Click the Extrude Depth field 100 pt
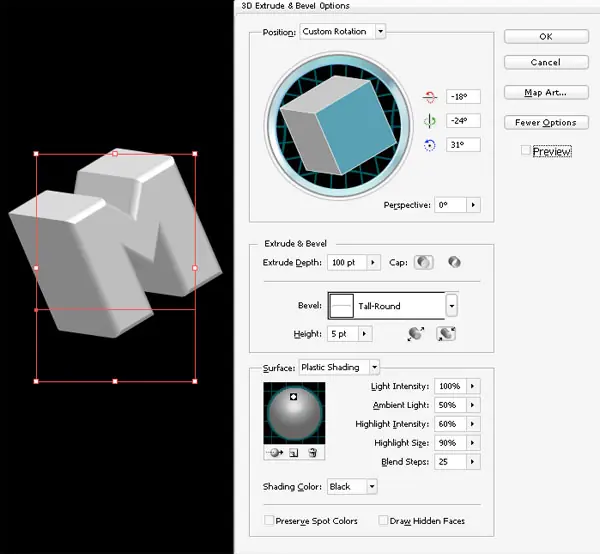 347,262
